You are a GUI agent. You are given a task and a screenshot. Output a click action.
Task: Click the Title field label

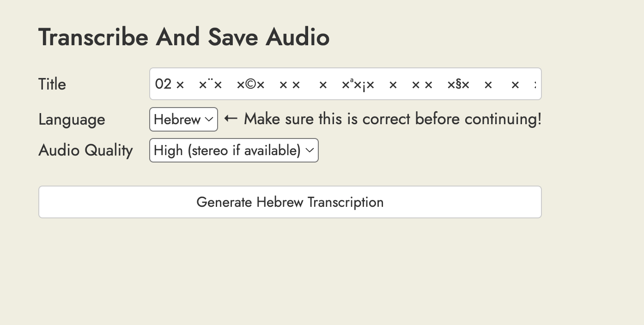tap(52, 84)
